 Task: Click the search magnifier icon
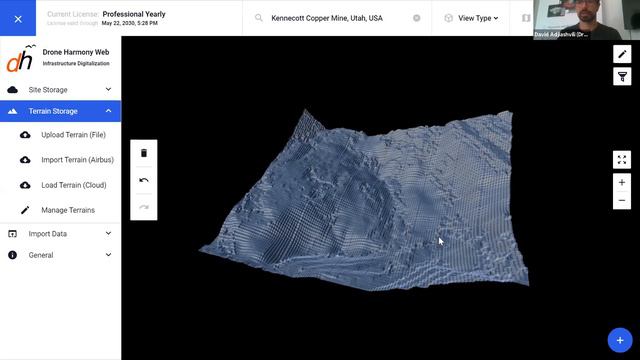[259, 18]
